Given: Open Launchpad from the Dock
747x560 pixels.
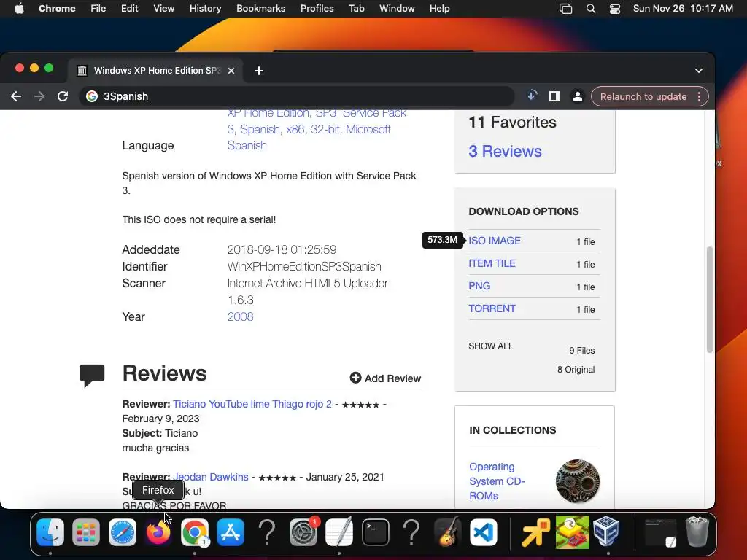Looking at the screenshot, I should pos(86,532).
